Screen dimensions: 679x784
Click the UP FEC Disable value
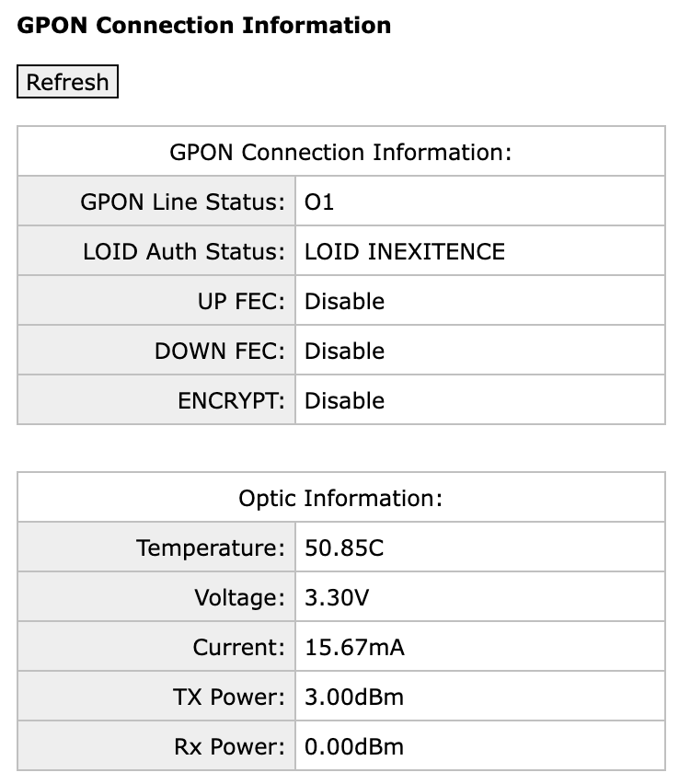(x=344, y=301)
